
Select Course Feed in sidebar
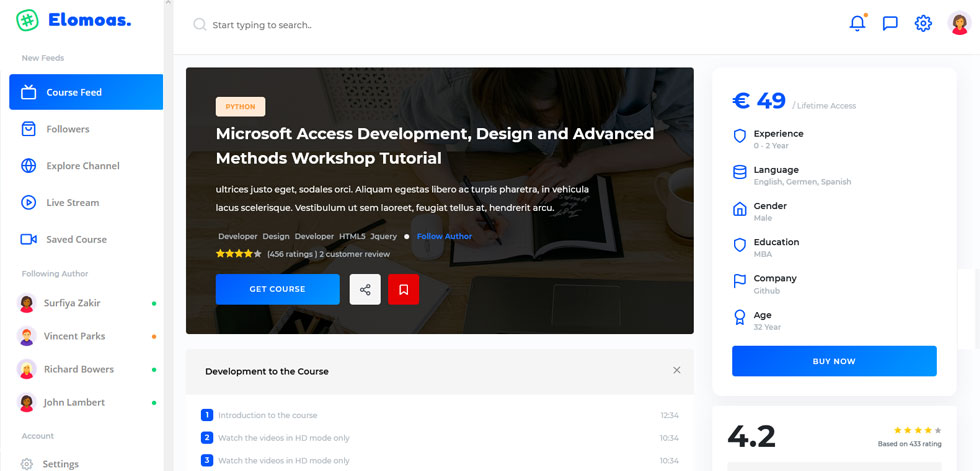86,92
